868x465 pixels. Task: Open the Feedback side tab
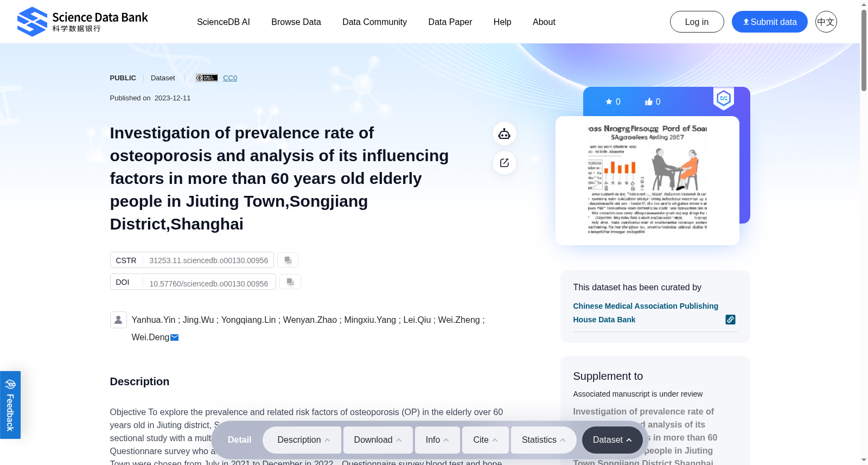10,405
